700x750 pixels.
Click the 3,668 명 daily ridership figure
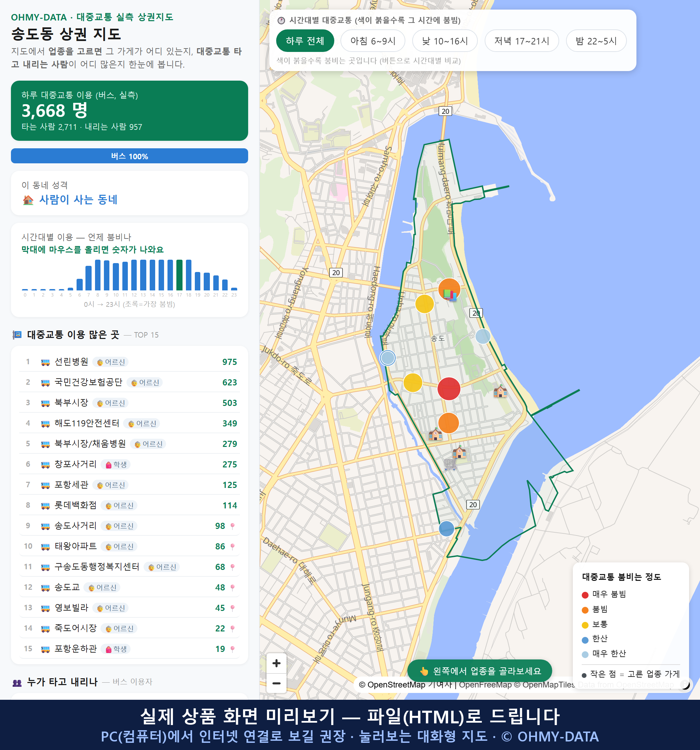tap(55, 111)
